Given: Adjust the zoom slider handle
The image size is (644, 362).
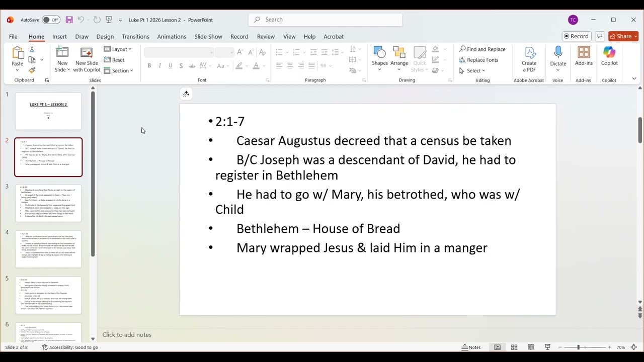Looking at the screenshot, I should click(x=578, y=347).
